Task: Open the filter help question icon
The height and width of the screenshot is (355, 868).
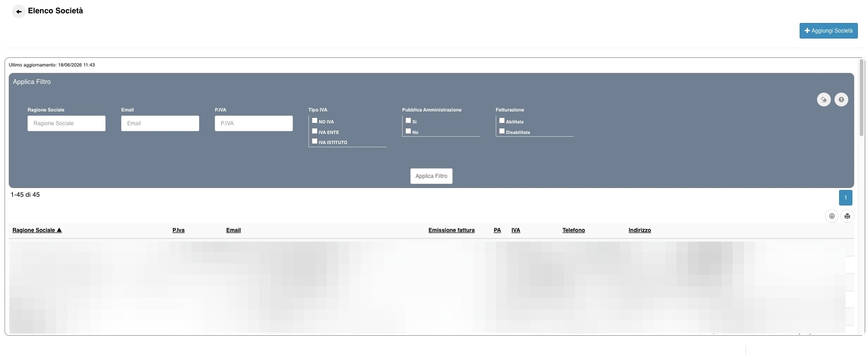Action: [841, 100]
